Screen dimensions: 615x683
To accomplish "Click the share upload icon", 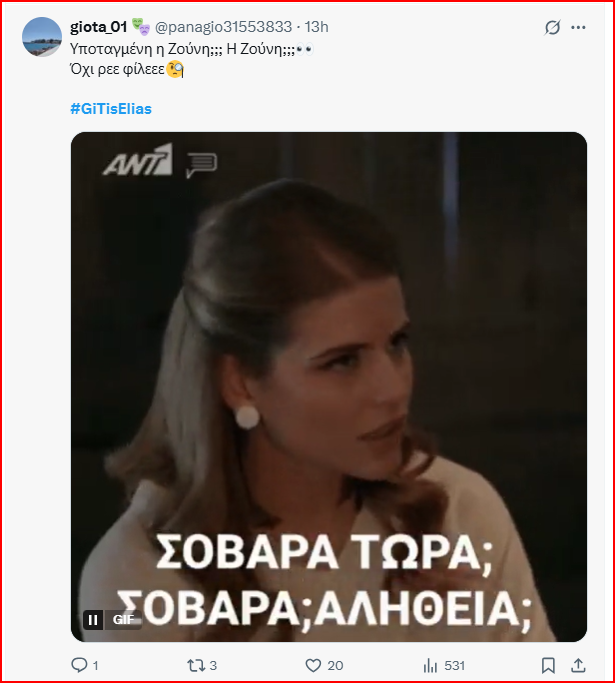I will tap(578, 665).
